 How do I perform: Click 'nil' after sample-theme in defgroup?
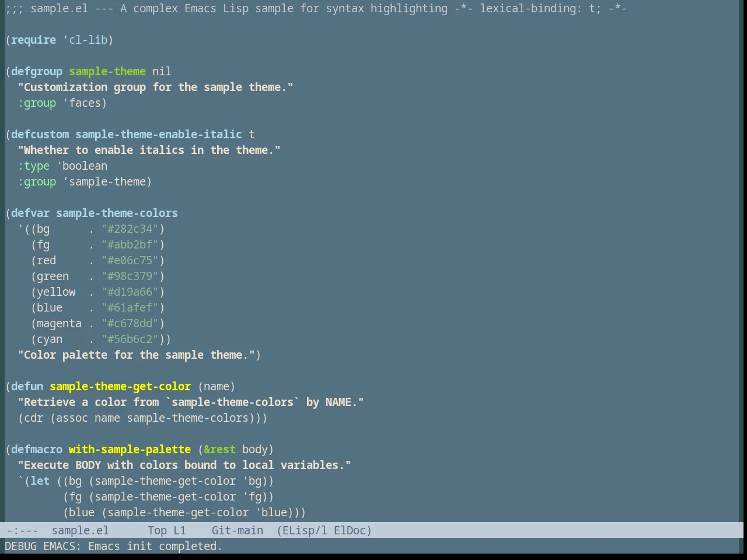click(162, 71)
